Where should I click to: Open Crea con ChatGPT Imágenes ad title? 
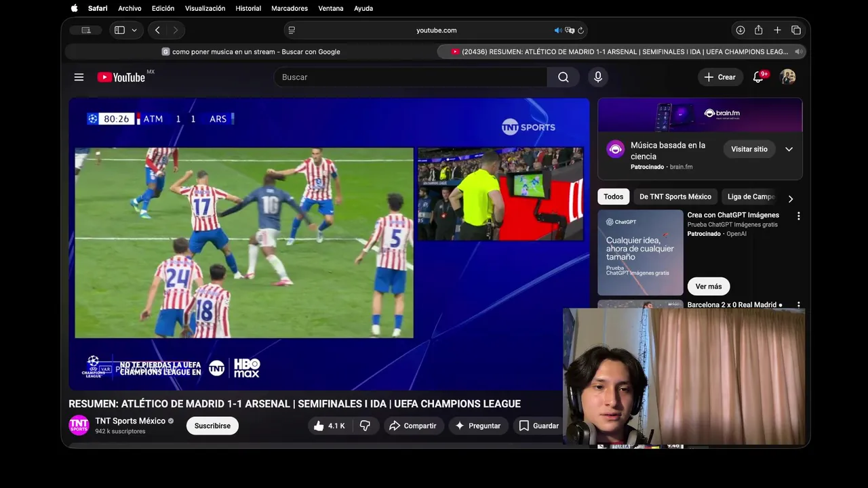(x=733, y=215)
